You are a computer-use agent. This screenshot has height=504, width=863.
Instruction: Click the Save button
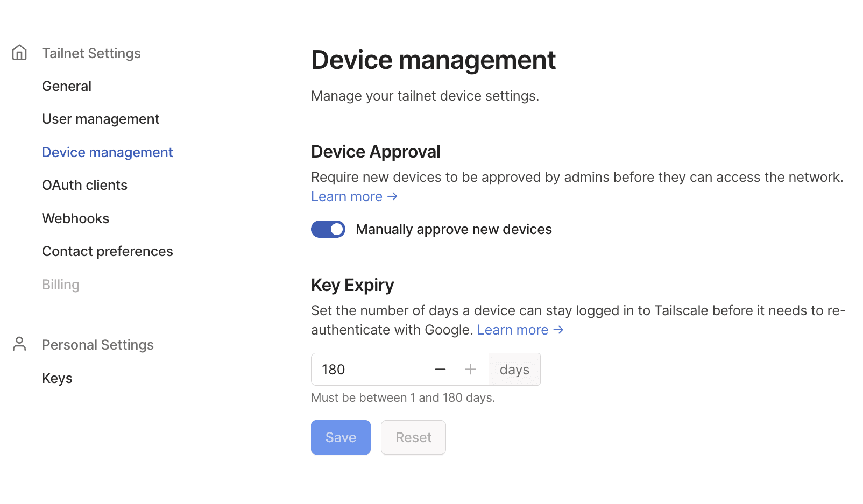(341, 437)
